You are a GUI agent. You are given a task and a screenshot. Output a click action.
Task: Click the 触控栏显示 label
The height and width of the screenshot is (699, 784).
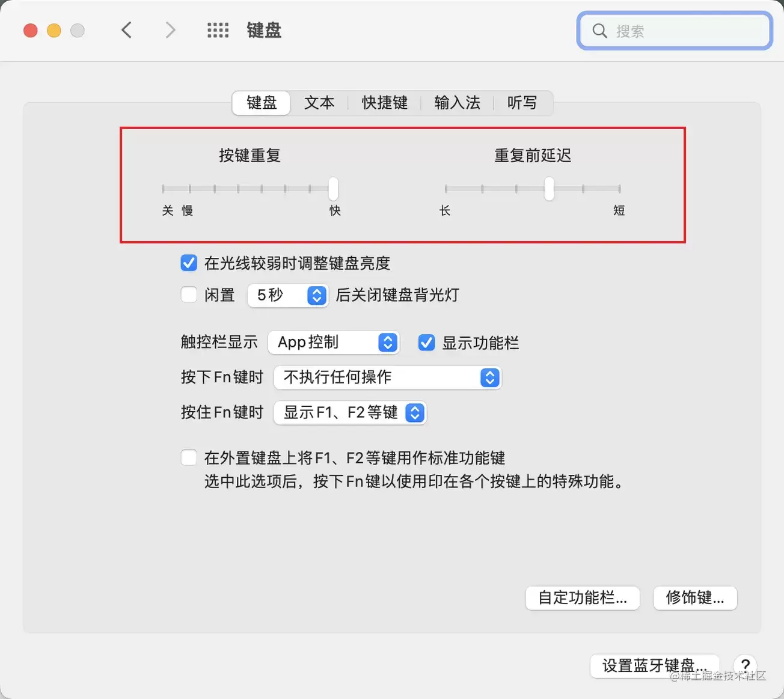(219, 342)
